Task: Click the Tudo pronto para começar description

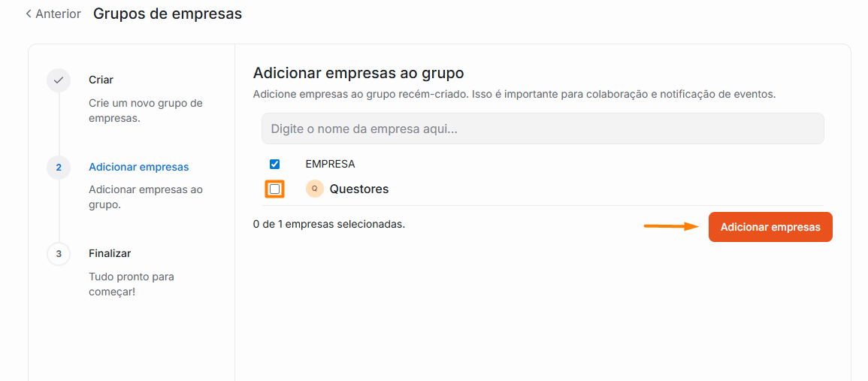Action: coord(131,284)
